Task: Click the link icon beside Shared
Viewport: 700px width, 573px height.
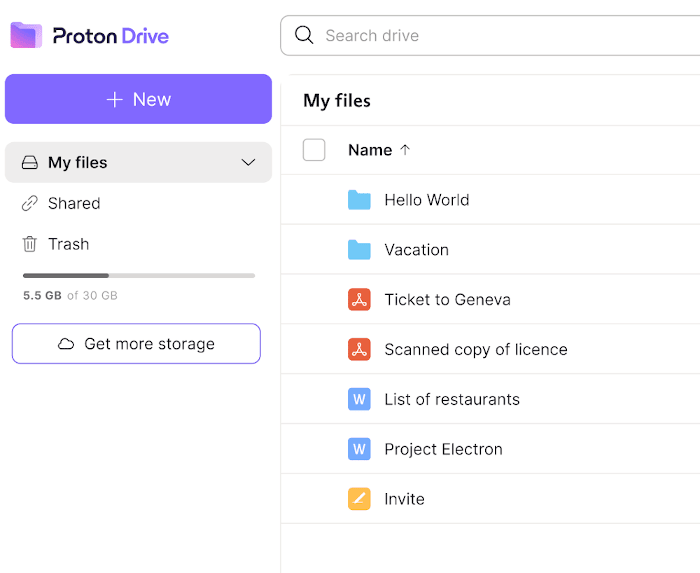Action: click(30, 203)
